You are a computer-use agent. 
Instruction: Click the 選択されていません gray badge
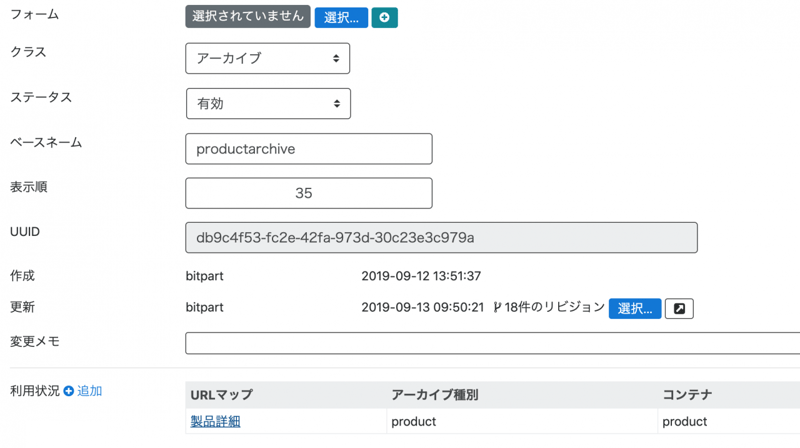[x=247, y=17]
